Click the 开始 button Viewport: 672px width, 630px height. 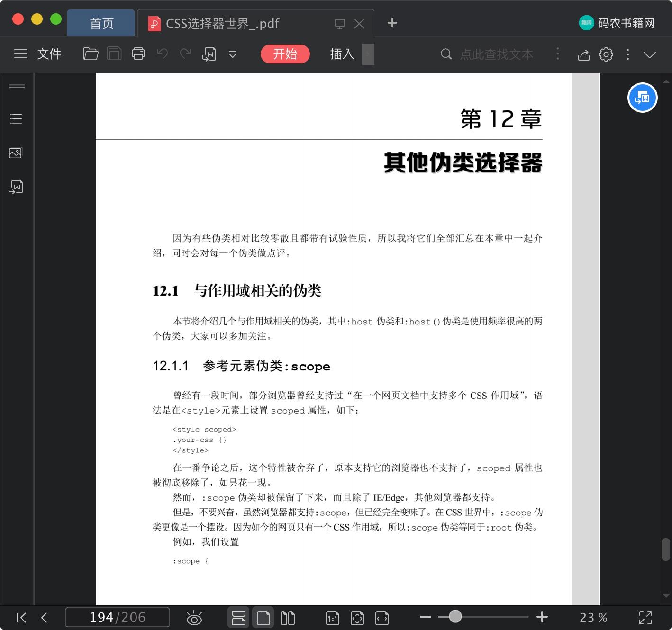(285, 54)
